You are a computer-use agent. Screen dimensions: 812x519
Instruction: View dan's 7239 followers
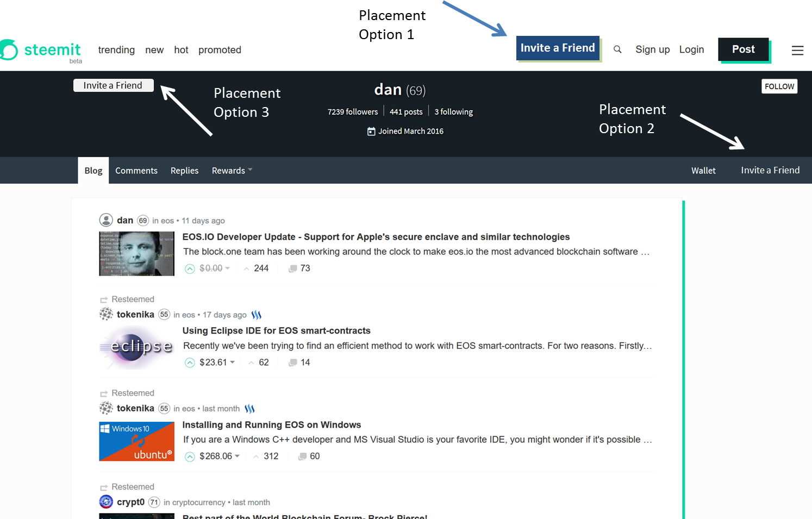[352, 112]
